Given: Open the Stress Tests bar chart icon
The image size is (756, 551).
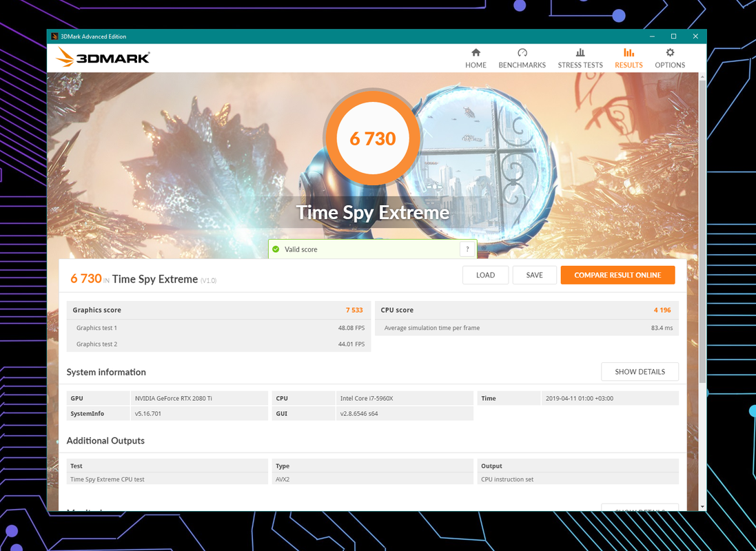Looking at the screenshot, I should coord(580,52).
